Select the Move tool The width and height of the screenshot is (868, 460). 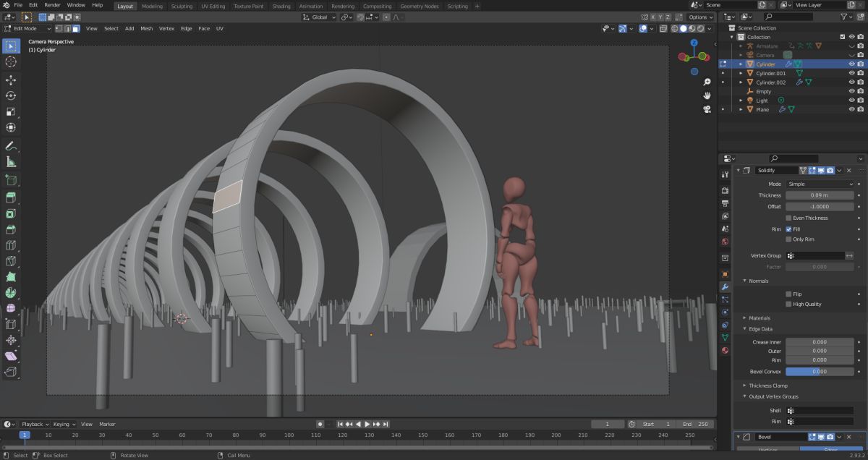tap(11, 80)
